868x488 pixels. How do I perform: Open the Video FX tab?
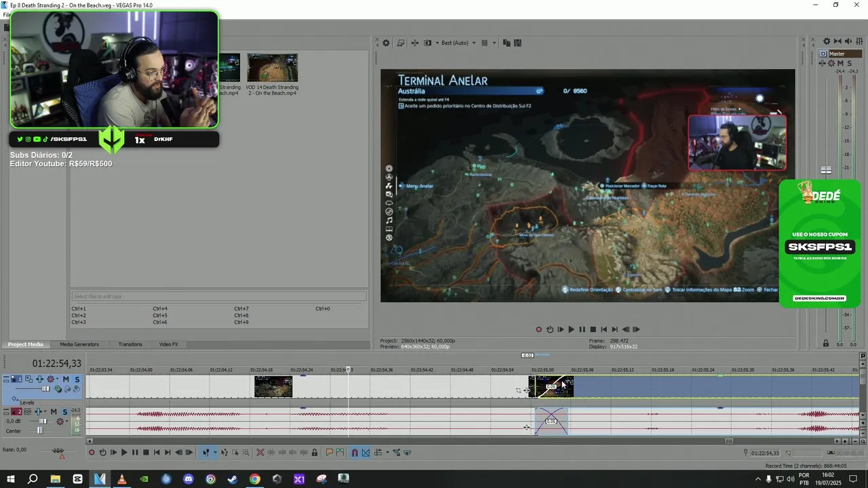168,344
